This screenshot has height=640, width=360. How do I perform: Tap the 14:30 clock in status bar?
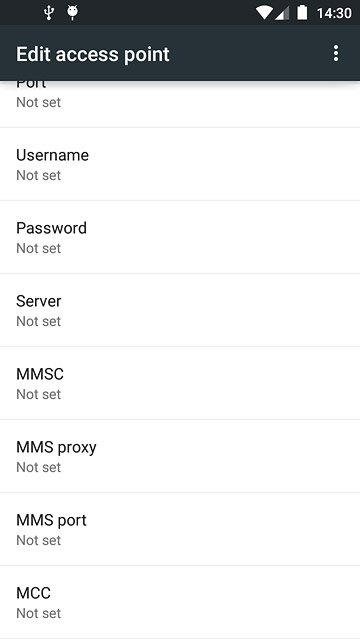334,13
